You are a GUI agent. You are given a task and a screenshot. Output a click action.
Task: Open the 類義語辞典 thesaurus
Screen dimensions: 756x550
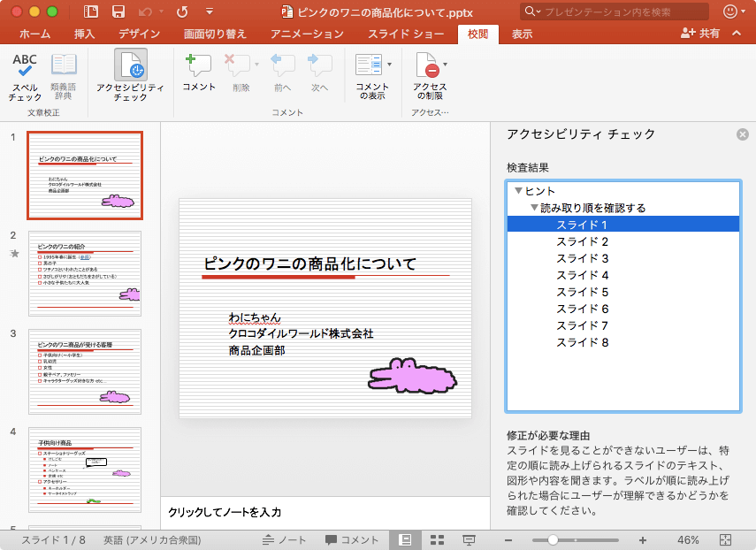tap(64, 76)
